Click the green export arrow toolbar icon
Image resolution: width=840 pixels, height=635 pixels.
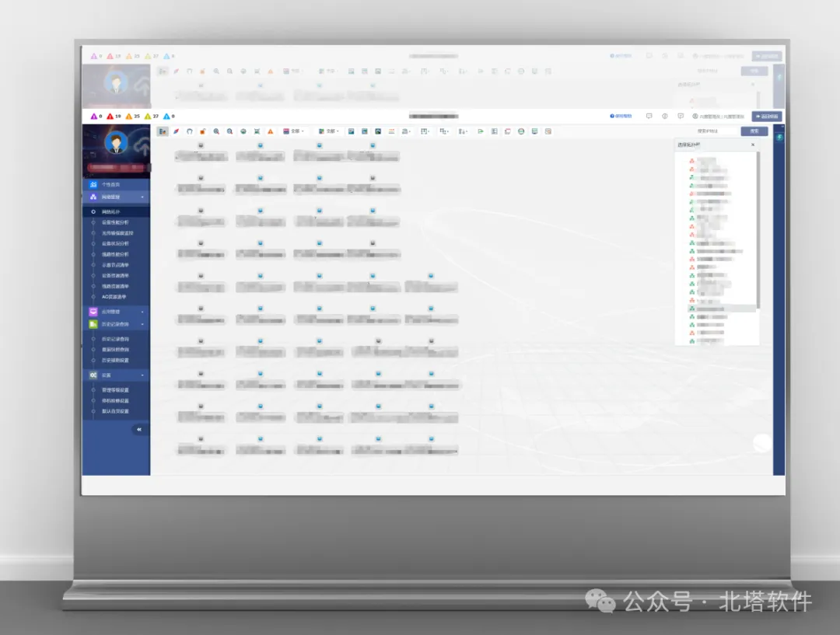(x=481, y=131)
